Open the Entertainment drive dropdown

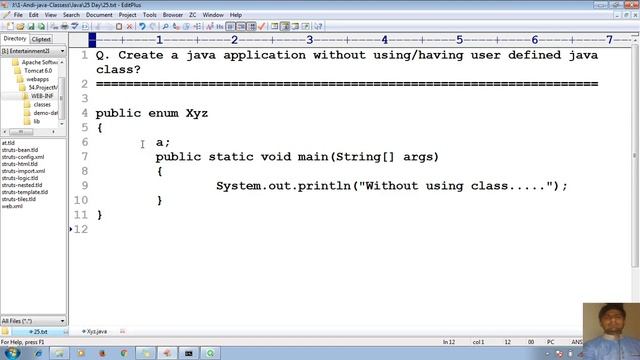tap(33, 51)
